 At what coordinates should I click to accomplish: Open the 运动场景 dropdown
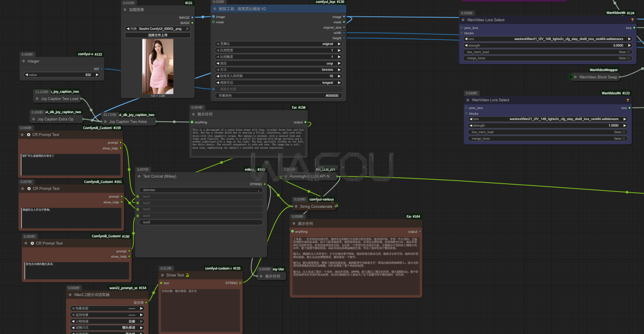tap(107, 315)
